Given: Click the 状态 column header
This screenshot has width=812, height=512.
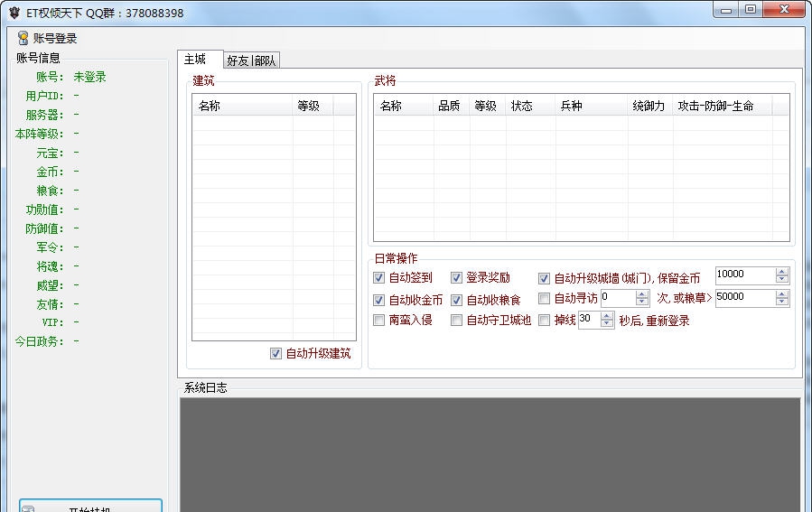Looking at the screenshot, I should coord(530,106).
